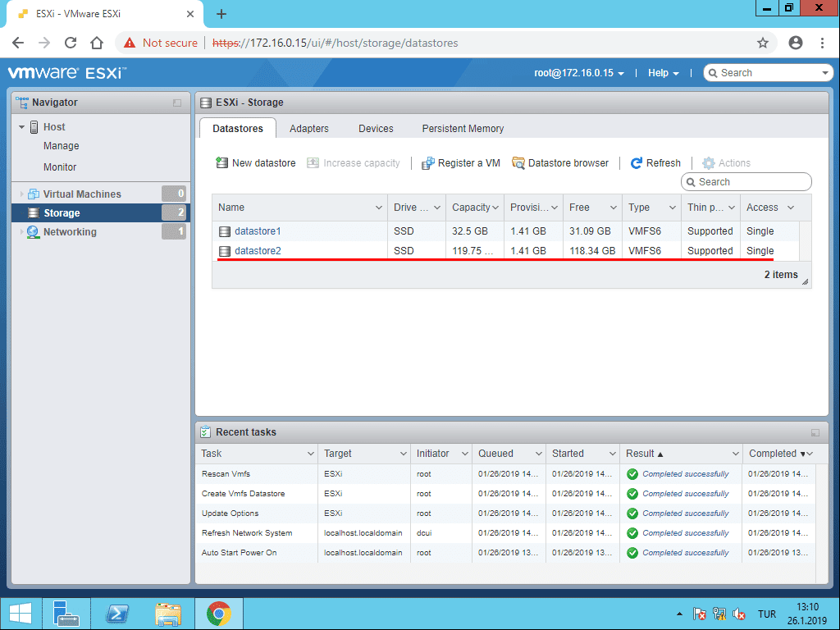Open the Task column dropdown in Recent tasks
Screen dimensions: 840x630
pos(310,454)
